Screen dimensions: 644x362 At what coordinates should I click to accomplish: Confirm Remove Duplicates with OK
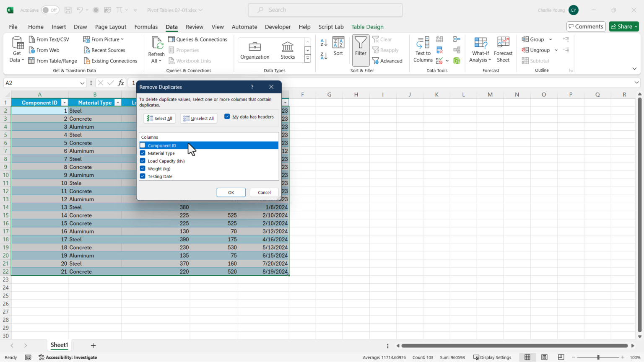(231, 192)
